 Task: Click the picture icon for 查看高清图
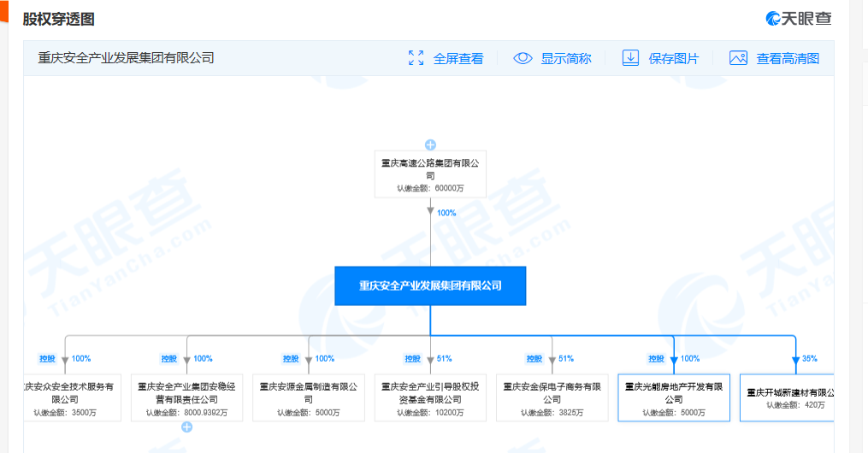(x=739, y=58)
